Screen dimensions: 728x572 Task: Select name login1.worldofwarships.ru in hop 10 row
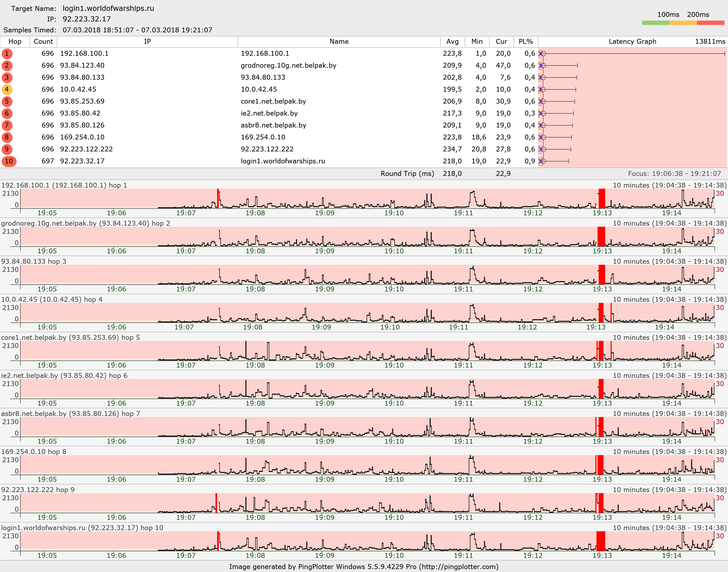(x=283, y=161)
